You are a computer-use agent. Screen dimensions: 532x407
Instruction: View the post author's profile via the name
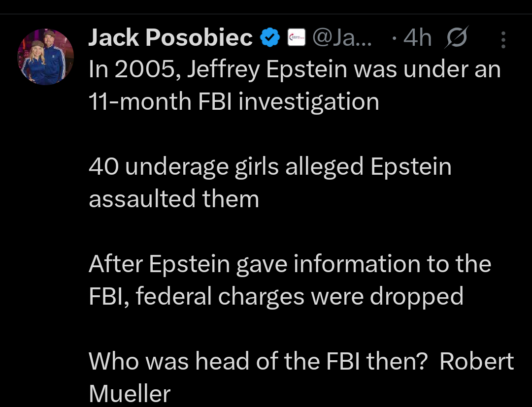tap(170, 36)
